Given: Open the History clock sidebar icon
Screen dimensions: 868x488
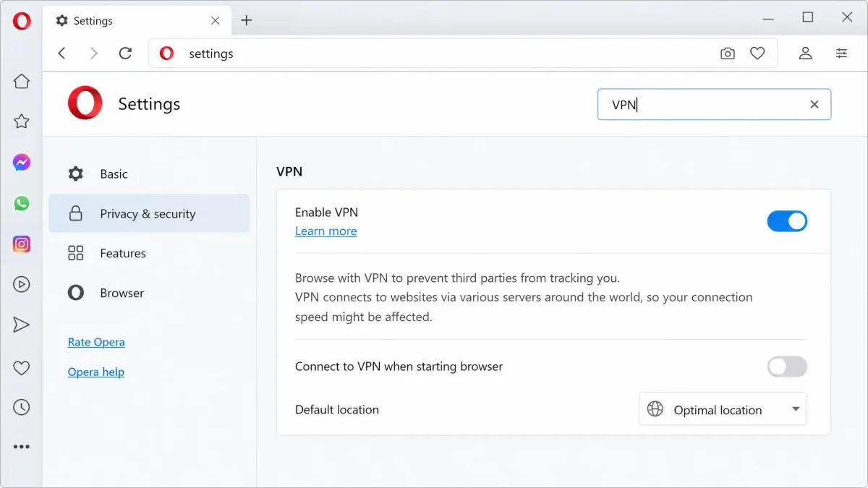Looking at the screenshot, I should point(22,408).
